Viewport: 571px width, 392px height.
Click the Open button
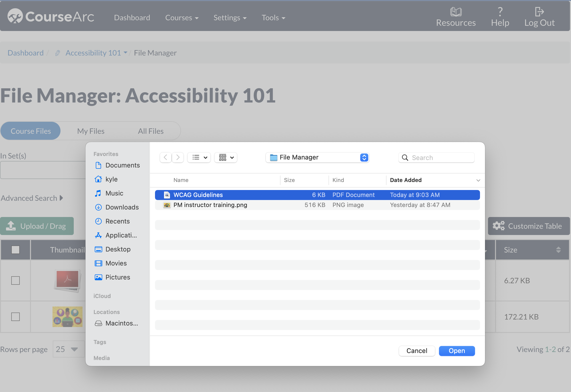click(457, 351)
